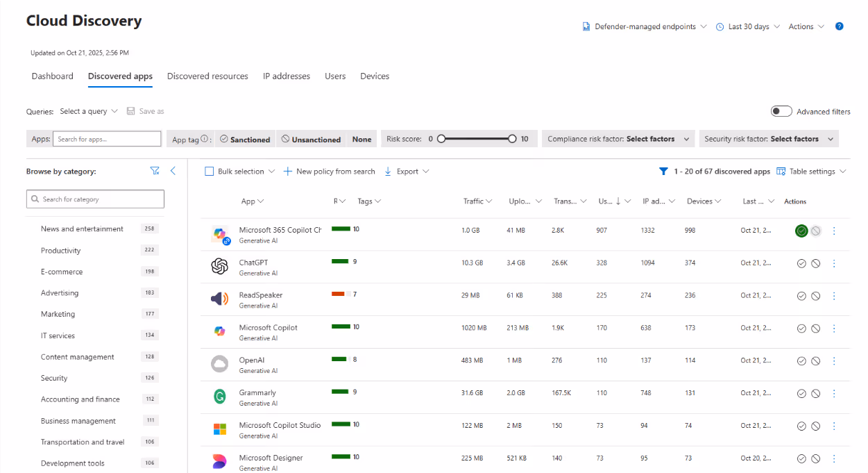Click the OpenAI cloud icon
Image resolution: width=868 pixels, height=473 pixels.
[x=219, y=364]
